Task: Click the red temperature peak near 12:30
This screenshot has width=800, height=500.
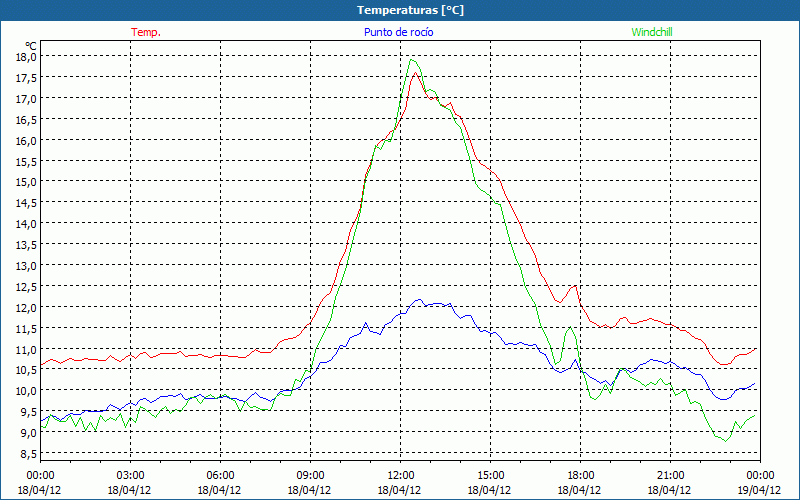Action: coord(415,72)
